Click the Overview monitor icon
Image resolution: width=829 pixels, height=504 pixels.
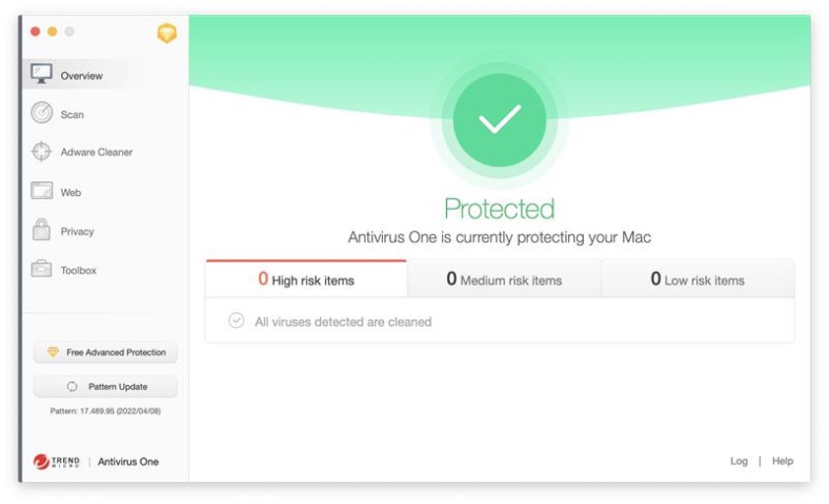pos(41,75)
